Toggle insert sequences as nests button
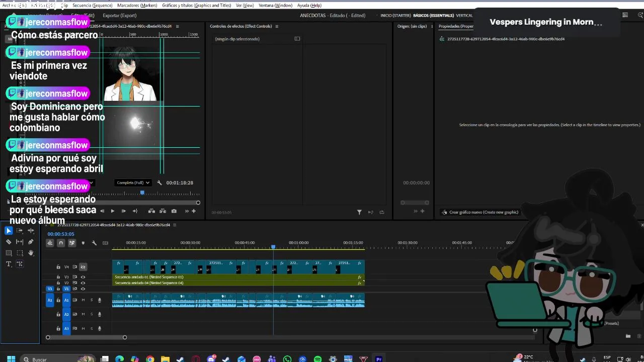The width and height of the screenshot is (644, 362). 50,243
